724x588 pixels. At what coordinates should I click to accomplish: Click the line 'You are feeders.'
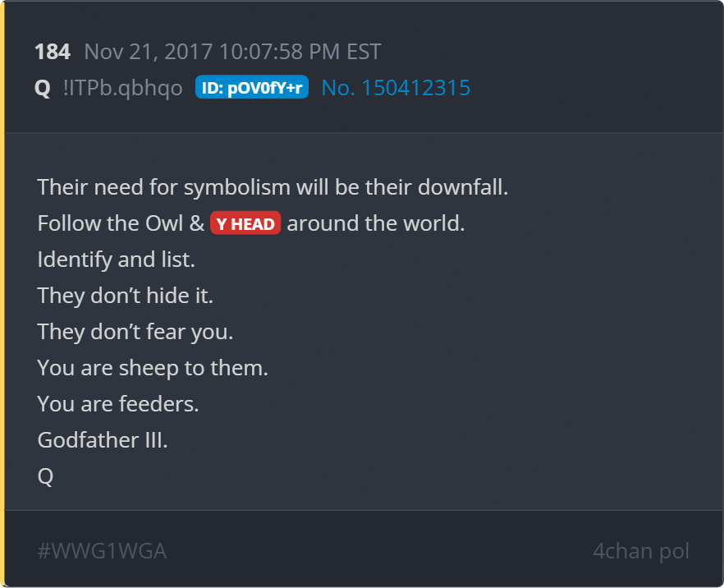117,404
